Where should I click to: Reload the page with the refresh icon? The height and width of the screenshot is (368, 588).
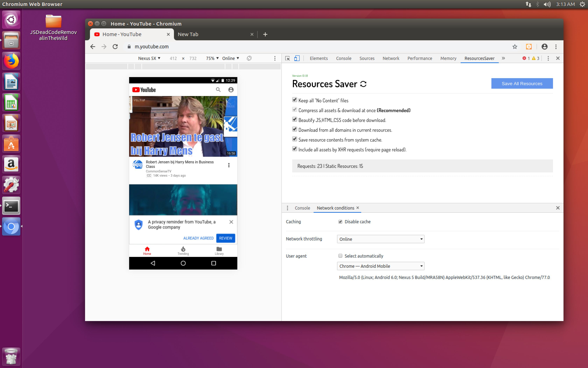[x=115, y=46]
